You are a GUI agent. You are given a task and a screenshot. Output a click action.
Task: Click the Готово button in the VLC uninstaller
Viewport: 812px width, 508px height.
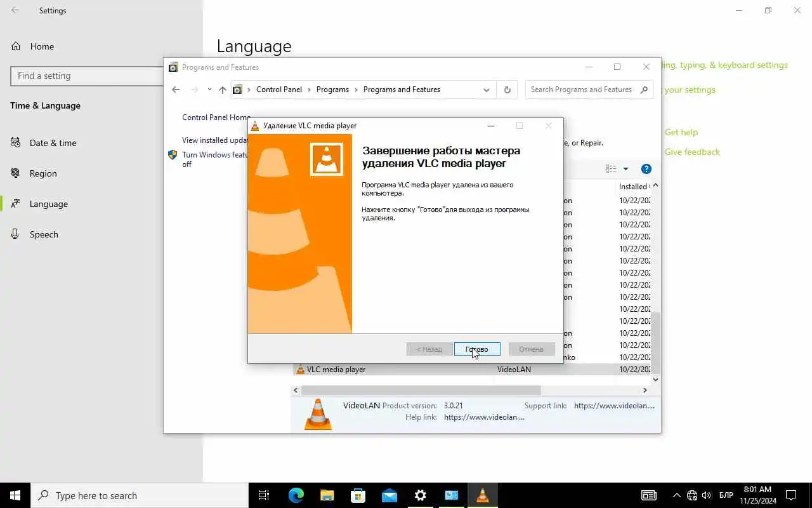(x=477, y=349)
